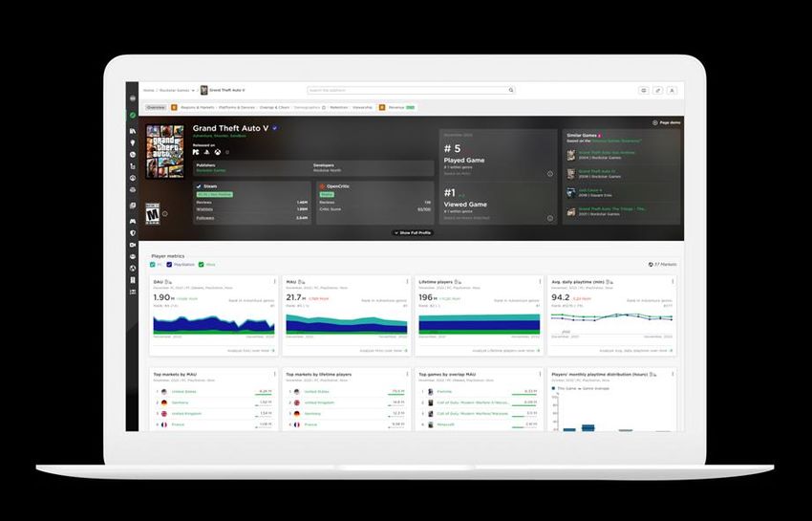This screenshot has height=521, width=812.
Task: Click the verified badge next to Grand Theft Auto V
Action: (275, 128)
